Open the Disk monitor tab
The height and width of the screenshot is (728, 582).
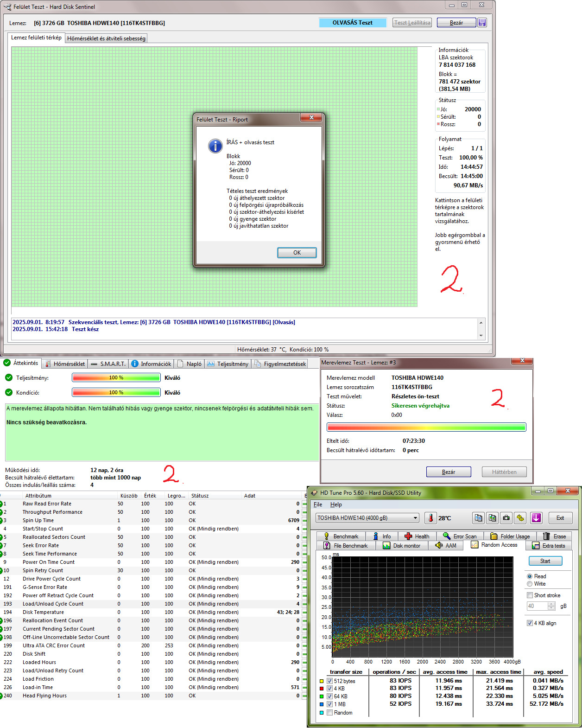click(x=401, y=545)
